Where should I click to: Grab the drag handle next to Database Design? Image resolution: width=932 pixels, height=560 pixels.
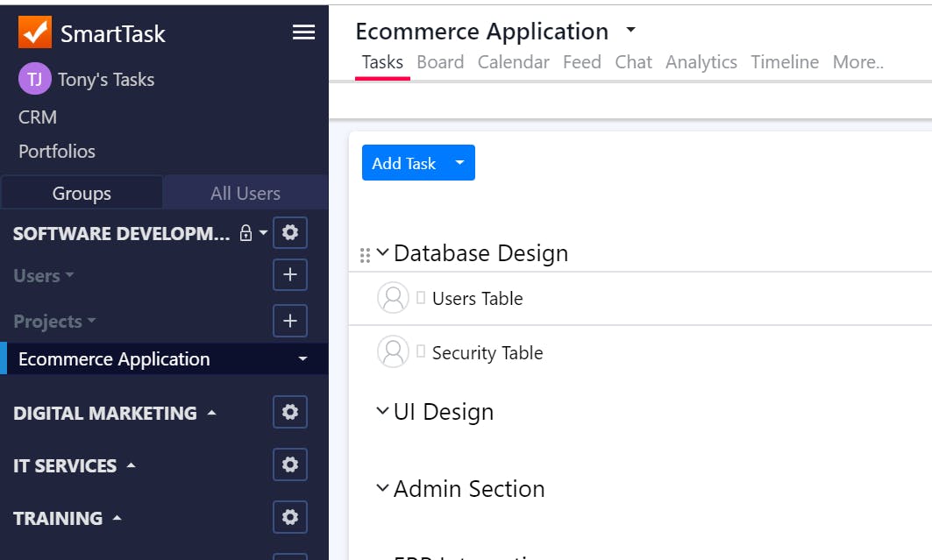click(365, 255)
